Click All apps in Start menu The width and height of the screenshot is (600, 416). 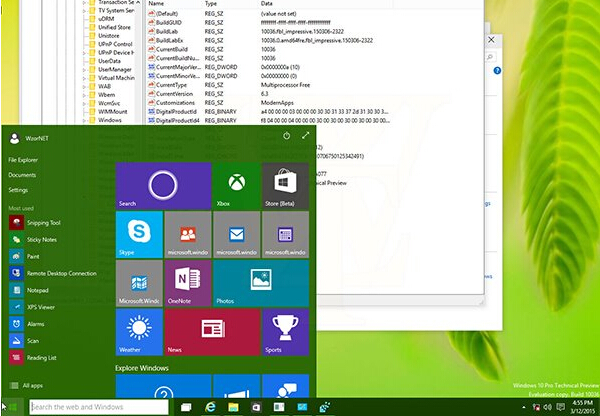26,385
